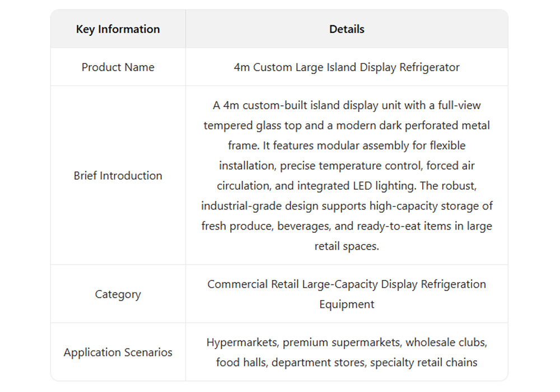Click the 4m Custom Large Island Display Refrigerator text
Viewport: 560px width, 392px height.
(347, 67)
